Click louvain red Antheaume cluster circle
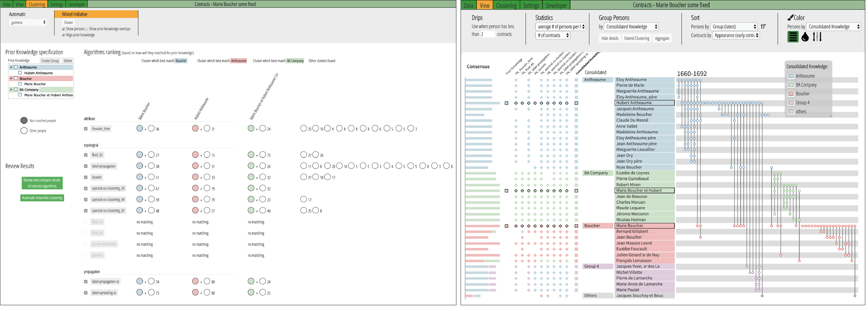The width and height of the screenshot is (868, 311). point(195,177)
